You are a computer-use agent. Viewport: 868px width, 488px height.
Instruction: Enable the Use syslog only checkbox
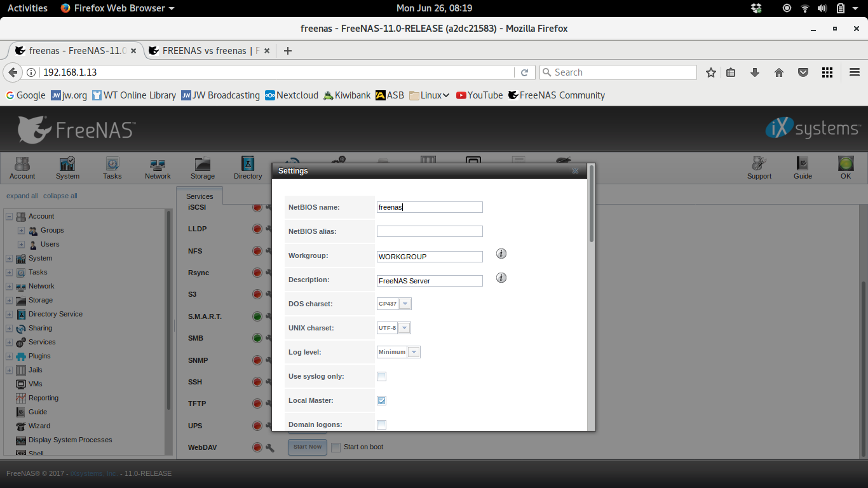(381, 376)
